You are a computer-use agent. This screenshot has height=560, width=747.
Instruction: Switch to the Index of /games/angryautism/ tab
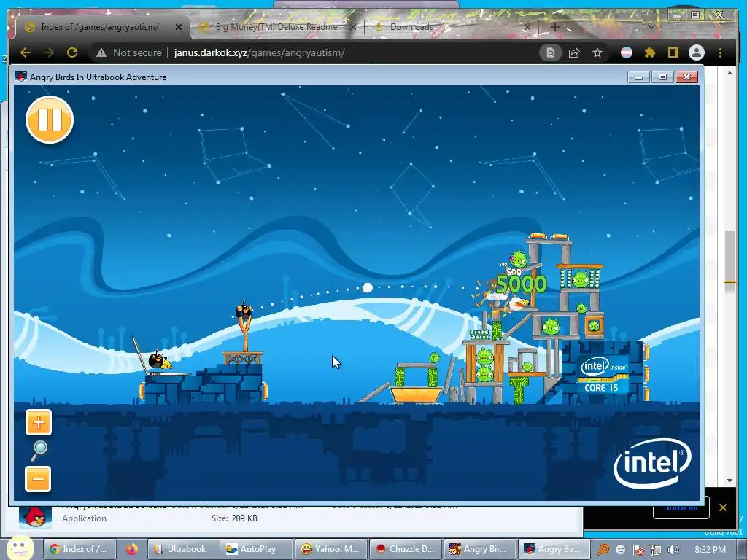click(x=99, y=27)
